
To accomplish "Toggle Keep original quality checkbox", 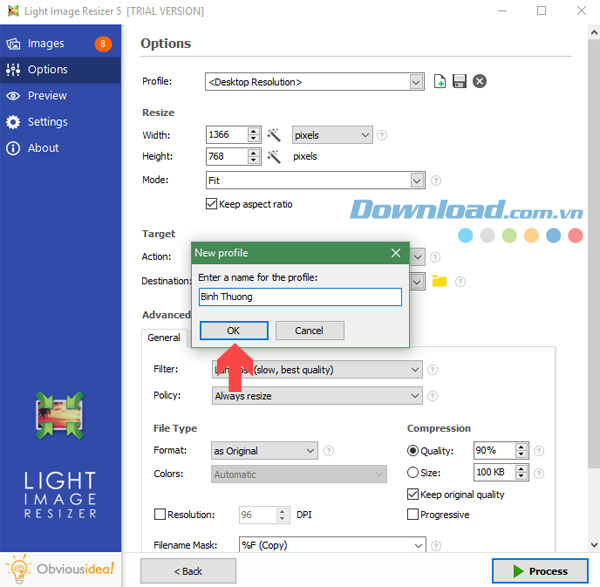I will (412, 494).
